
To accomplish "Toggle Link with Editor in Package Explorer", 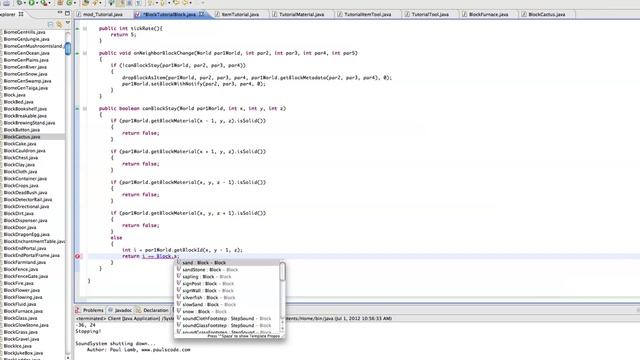I will click(60, 24).
